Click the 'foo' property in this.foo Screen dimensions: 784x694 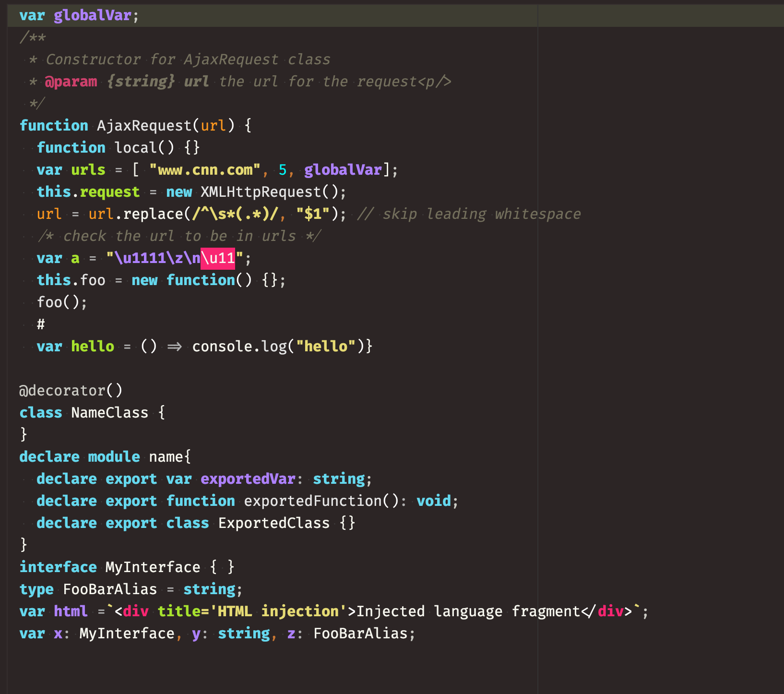[93, 280]
